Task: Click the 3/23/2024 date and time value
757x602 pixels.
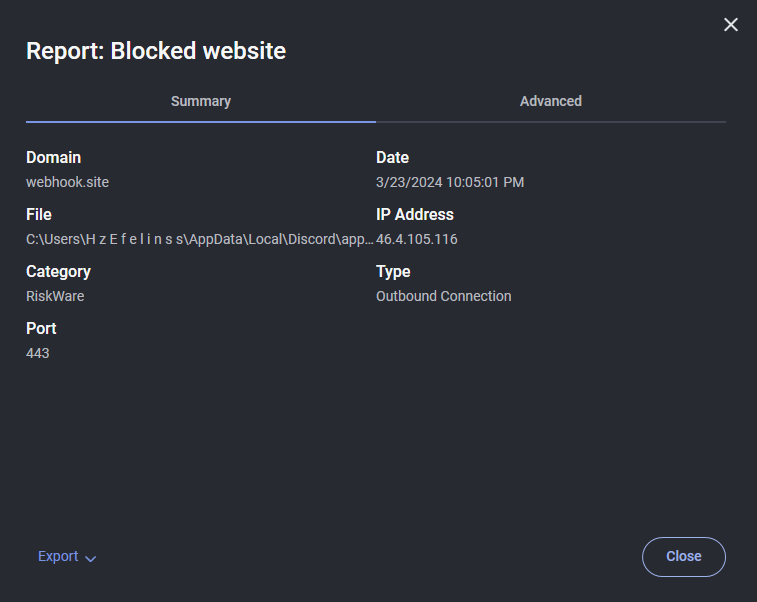Action: tap(450, 182)
